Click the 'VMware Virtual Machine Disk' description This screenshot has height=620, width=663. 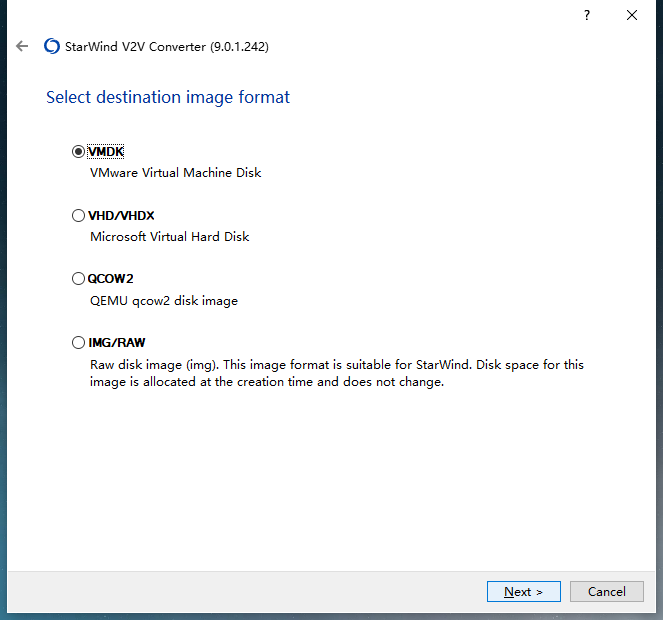coord(175,173)
